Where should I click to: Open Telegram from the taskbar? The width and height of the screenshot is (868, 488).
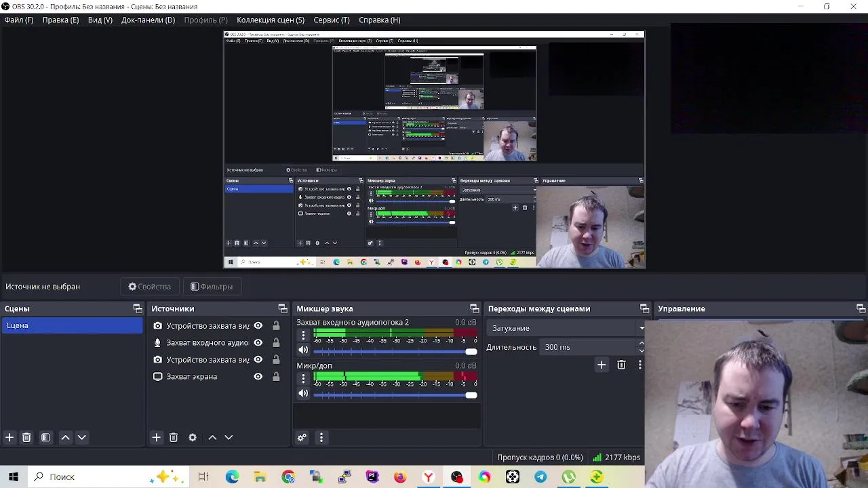click(x=540, y=476)
